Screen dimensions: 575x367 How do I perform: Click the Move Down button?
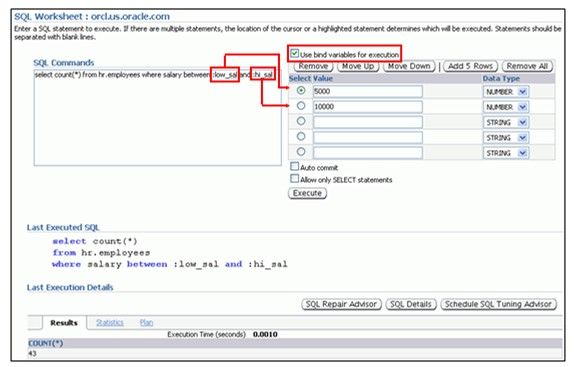coord(409,66)
